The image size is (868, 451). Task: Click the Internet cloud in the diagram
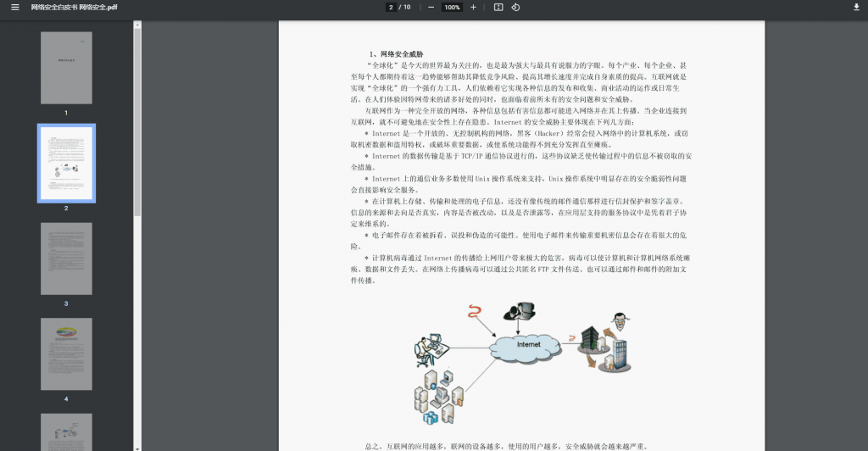point(526,347)
